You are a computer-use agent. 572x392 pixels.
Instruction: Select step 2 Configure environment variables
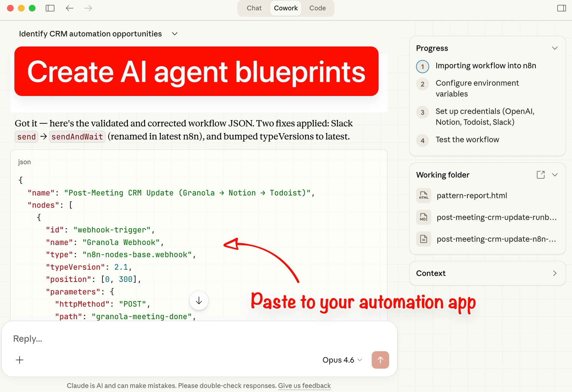[x=477, y=88]
